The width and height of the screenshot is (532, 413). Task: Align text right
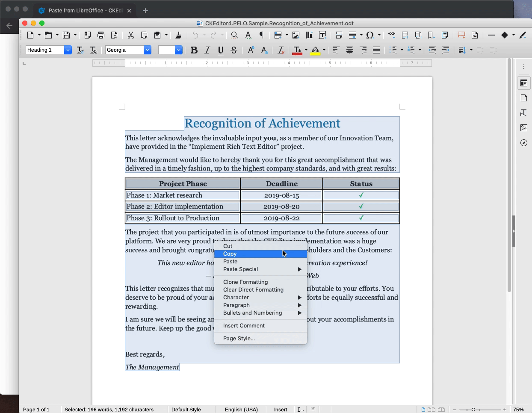[363, 50]
